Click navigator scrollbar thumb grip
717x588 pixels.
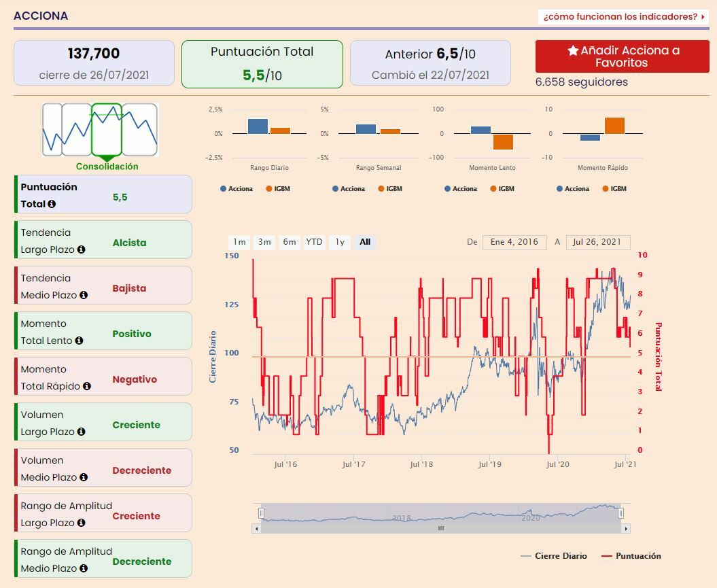[x=441, y=529]
